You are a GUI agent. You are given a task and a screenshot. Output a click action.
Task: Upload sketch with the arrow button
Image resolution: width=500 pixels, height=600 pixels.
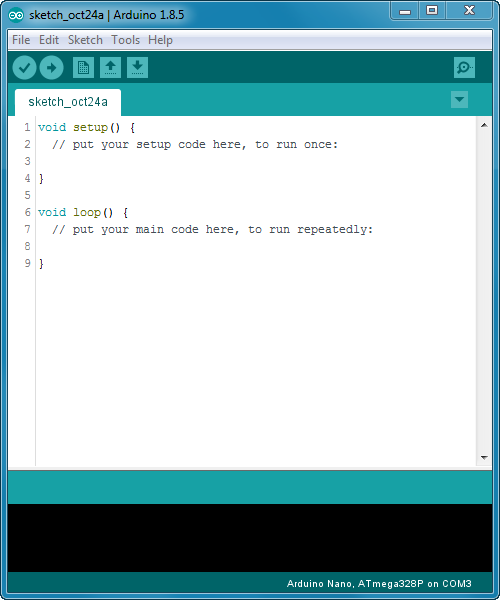click(52, 68)
